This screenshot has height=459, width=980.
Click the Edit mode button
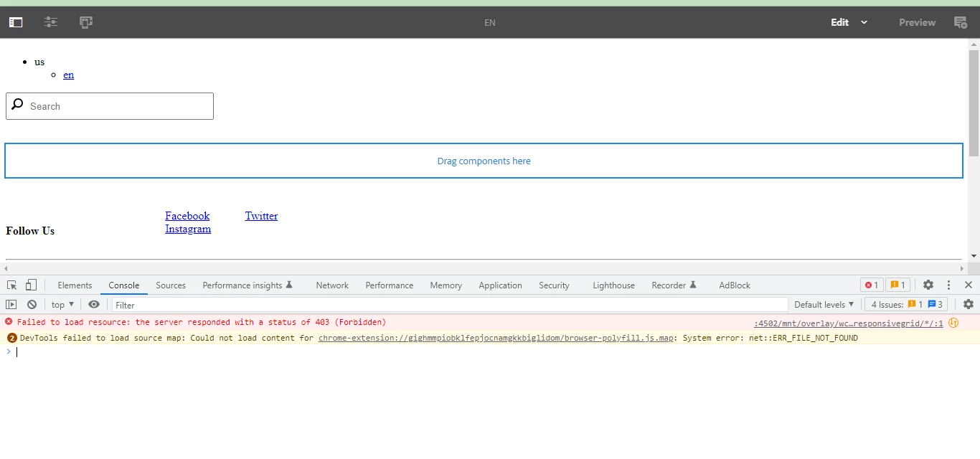point(839,22)
